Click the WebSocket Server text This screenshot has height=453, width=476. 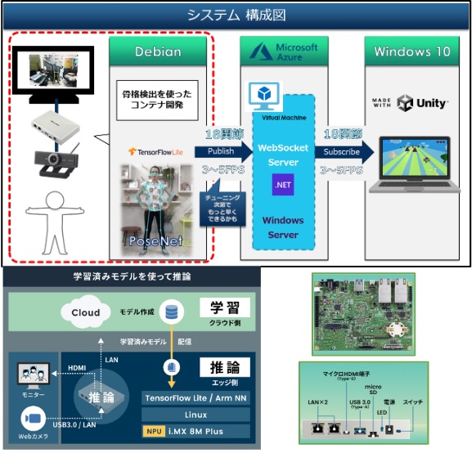point(283,155)
